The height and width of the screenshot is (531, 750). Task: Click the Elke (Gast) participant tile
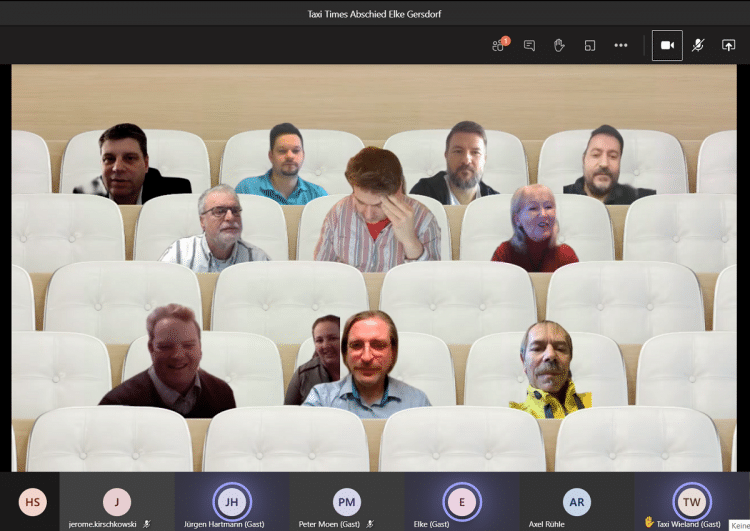coord(462,502)
